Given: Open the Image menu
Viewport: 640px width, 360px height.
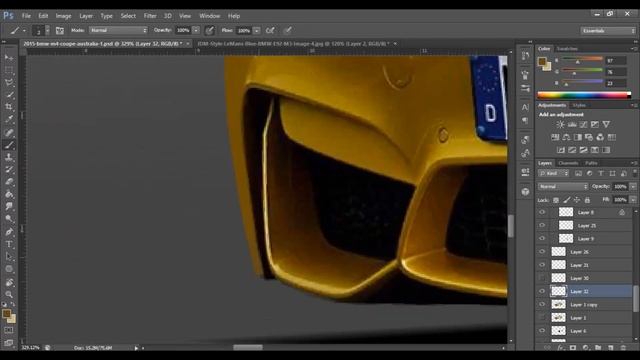Looking at the screenshot, I should tap(63, 16).
